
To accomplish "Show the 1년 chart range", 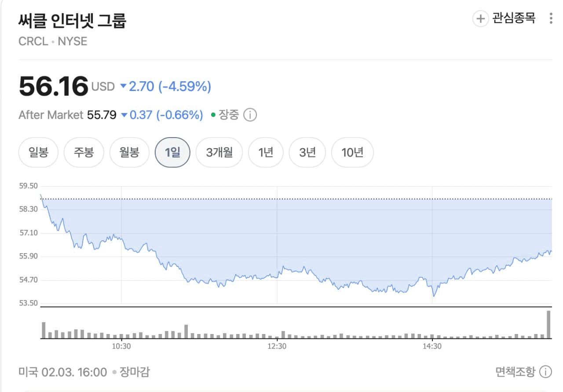I will pyautogui.click(x=266, y=153).
